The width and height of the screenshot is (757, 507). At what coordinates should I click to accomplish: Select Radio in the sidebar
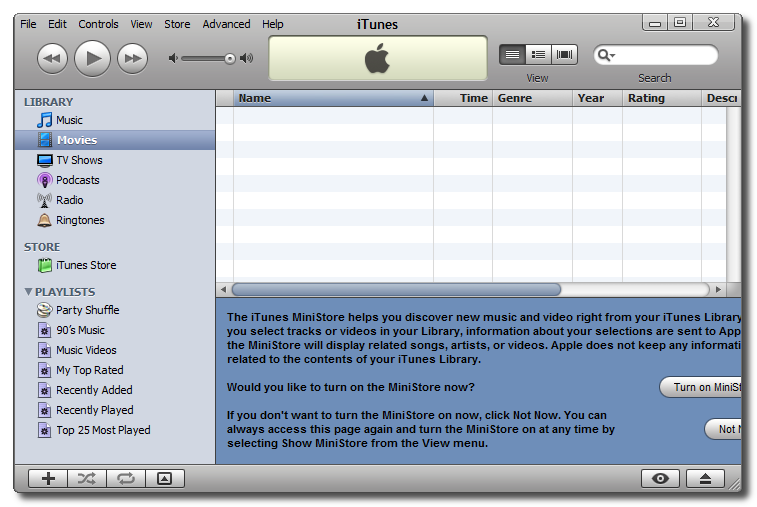[115, 200]
